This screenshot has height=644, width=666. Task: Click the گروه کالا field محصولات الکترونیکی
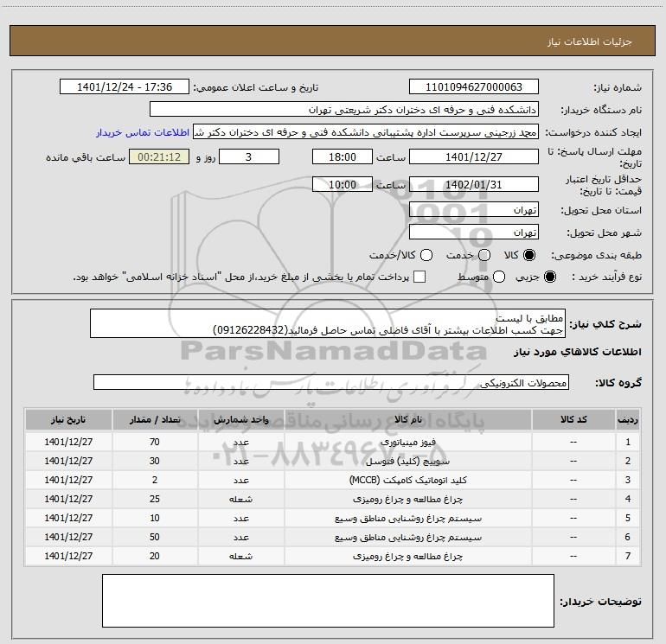point(331,382)
